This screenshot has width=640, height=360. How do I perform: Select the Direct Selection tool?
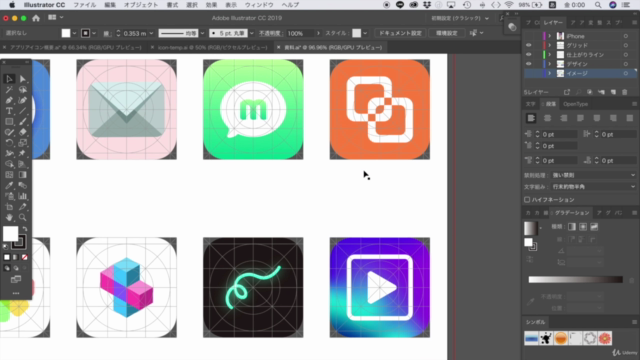(22, 79)
